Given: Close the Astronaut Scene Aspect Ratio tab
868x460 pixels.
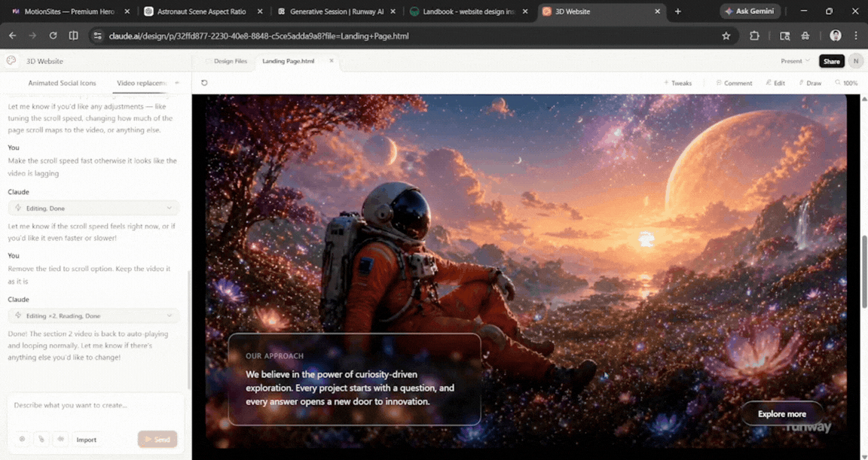Looking at the screenshot, I should click(x=260, y=11).
